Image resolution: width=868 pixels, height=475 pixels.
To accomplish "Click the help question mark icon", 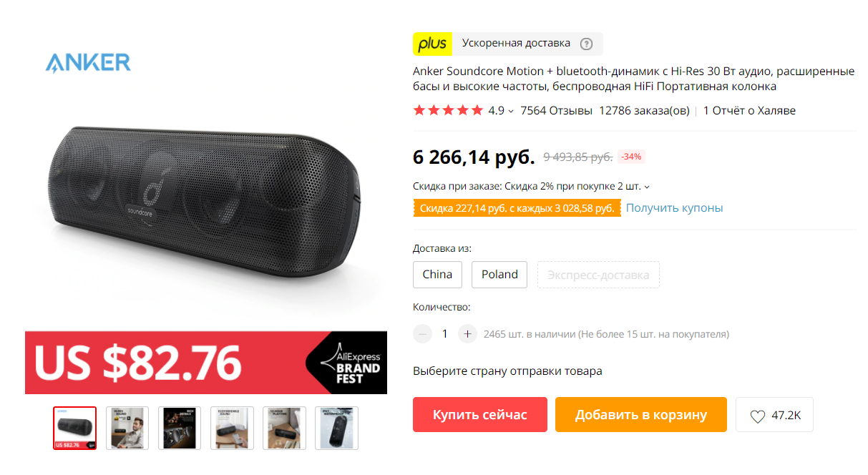I will (586, 44).
